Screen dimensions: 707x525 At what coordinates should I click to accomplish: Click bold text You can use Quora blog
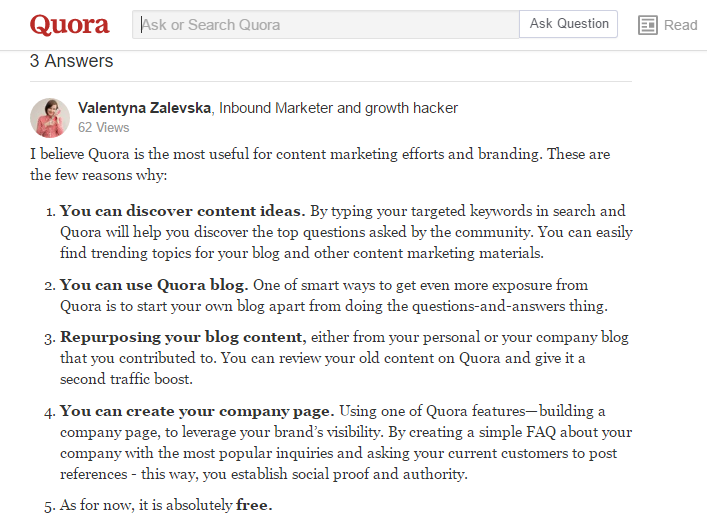(154, 285)
